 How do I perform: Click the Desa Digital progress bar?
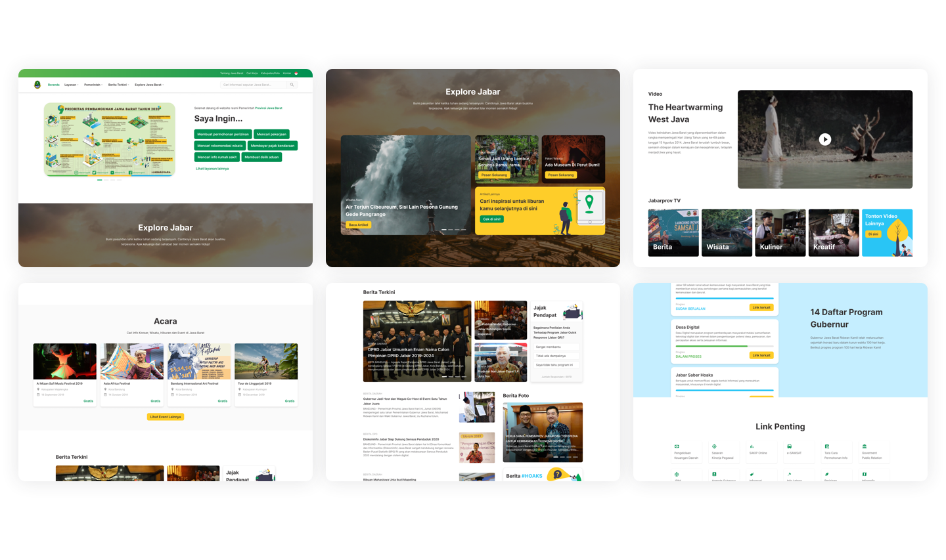coord(724,346)
